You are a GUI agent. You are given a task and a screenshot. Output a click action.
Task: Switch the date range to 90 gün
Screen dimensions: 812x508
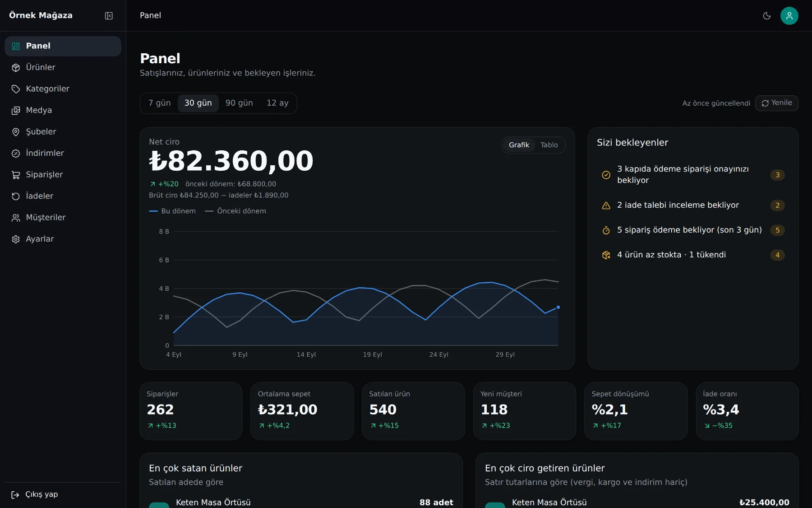[239, 103]
